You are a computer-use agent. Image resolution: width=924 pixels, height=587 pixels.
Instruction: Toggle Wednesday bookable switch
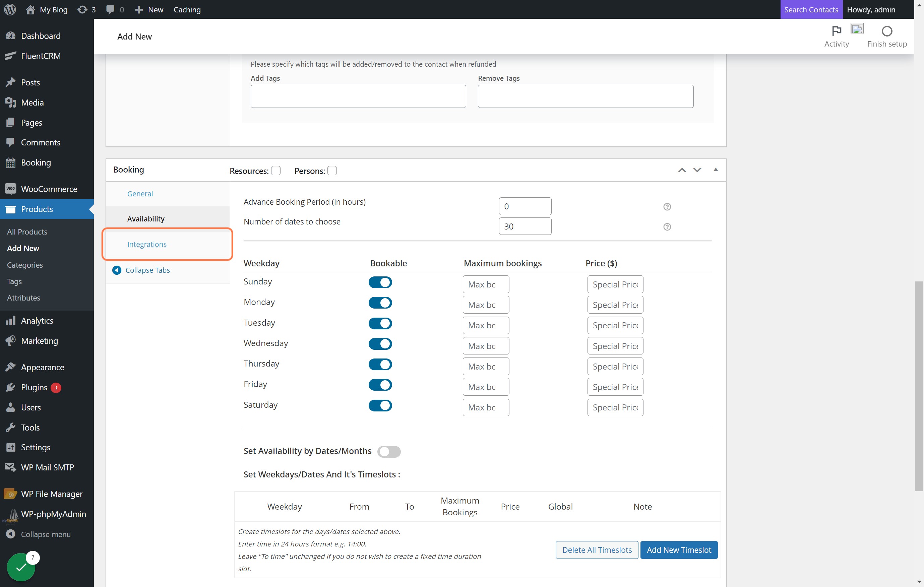(380, 343)
